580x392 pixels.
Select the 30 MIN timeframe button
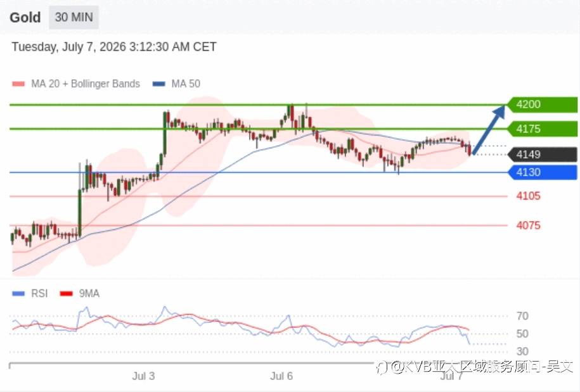click(x=74, y=17)
